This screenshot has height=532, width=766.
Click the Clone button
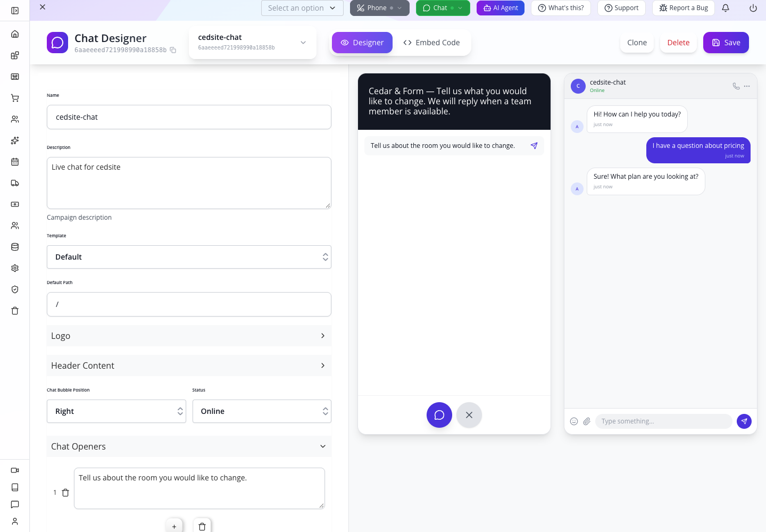point(637,43)
